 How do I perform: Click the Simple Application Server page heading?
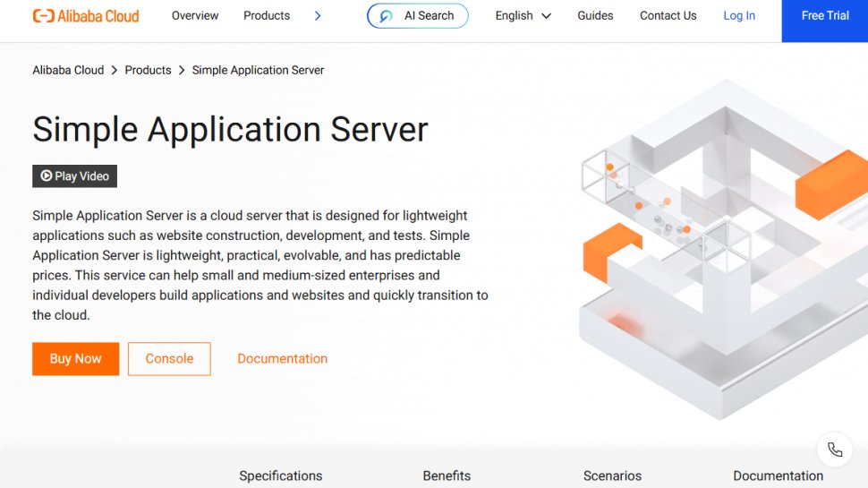click(x=230, y=130)
